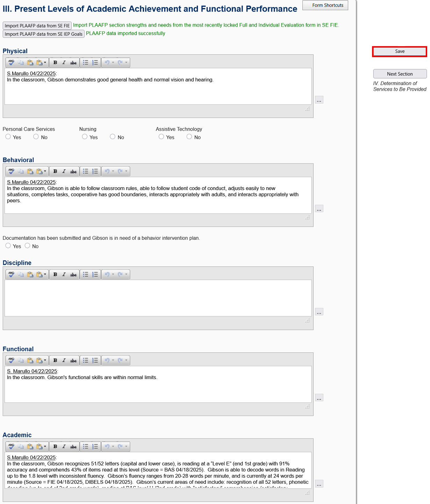The height and width of the screenshot is (504, 430).
Task: Insert numbered list in Physical editor
Action: [95, 63]
